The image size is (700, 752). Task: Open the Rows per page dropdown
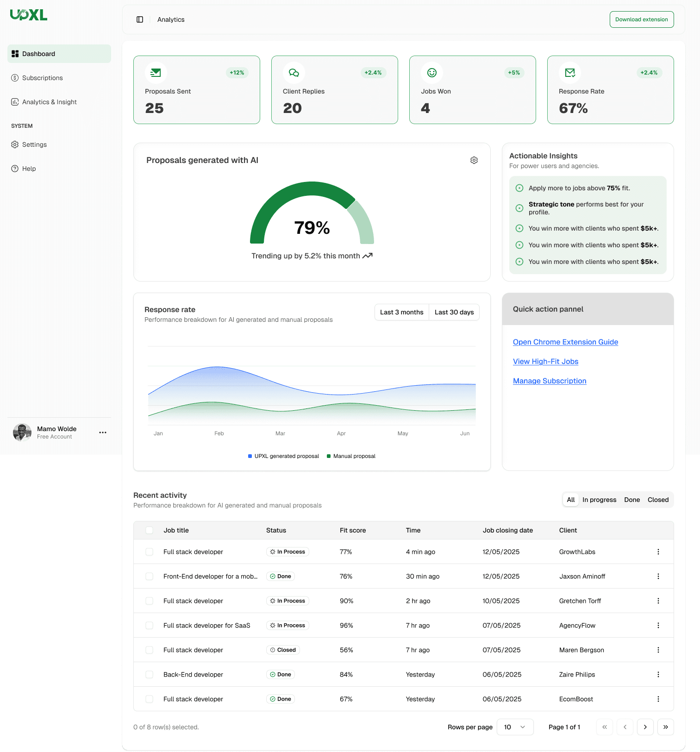[x=515, y=727]
